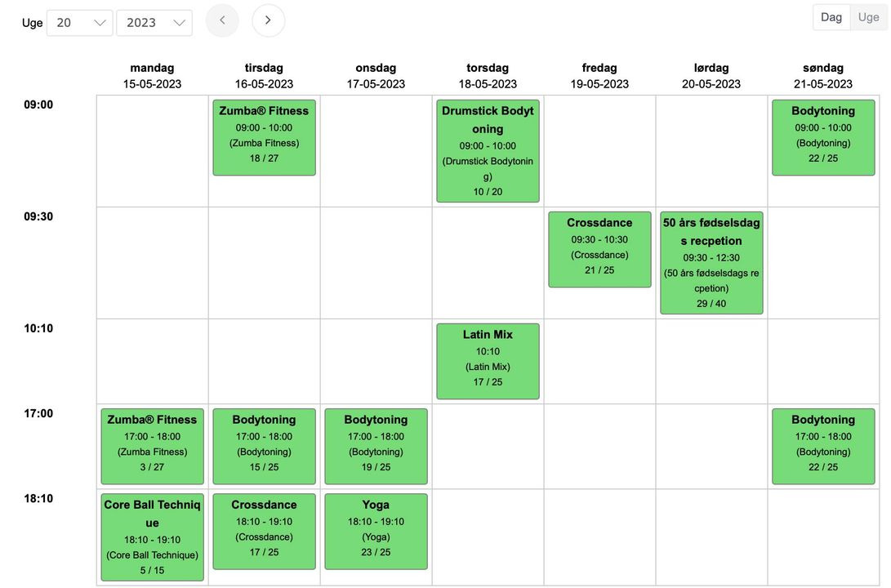Image resolution: width=891 pixels, height=588 pixels.
Task: Open the year 2023 dropdown
Action: pyautogui.click(x=154, y=23)
